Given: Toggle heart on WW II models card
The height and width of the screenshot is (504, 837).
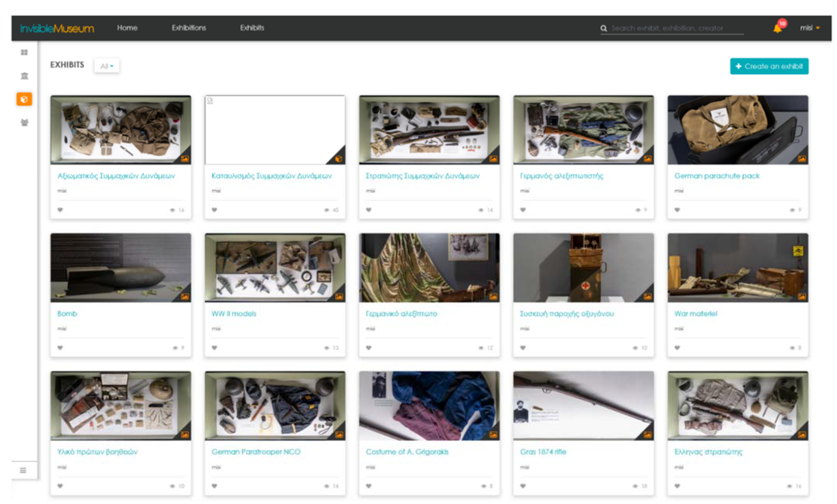Looking at the screenshot, I should pos(214,348).
